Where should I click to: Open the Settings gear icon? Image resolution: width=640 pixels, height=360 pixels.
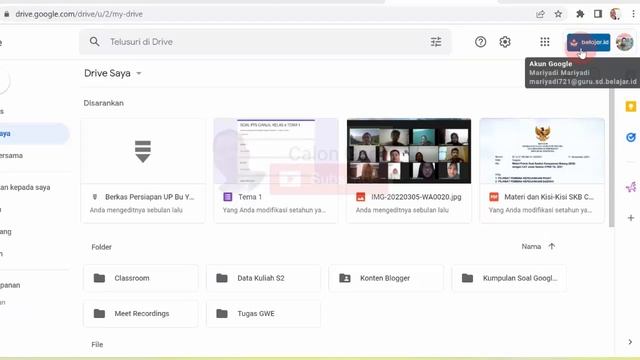505,42
